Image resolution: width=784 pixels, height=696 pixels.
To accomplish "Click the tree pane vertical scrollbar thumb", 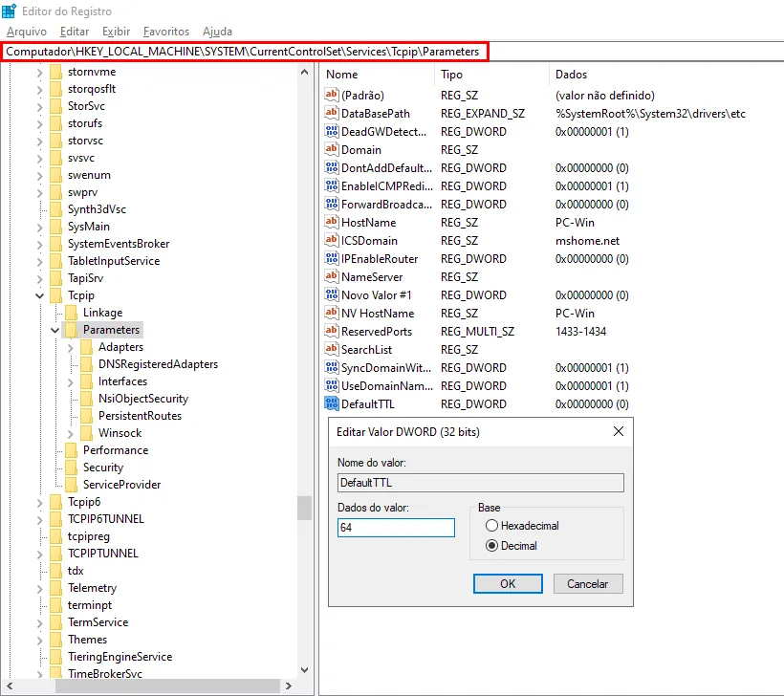I will (304, 508).
